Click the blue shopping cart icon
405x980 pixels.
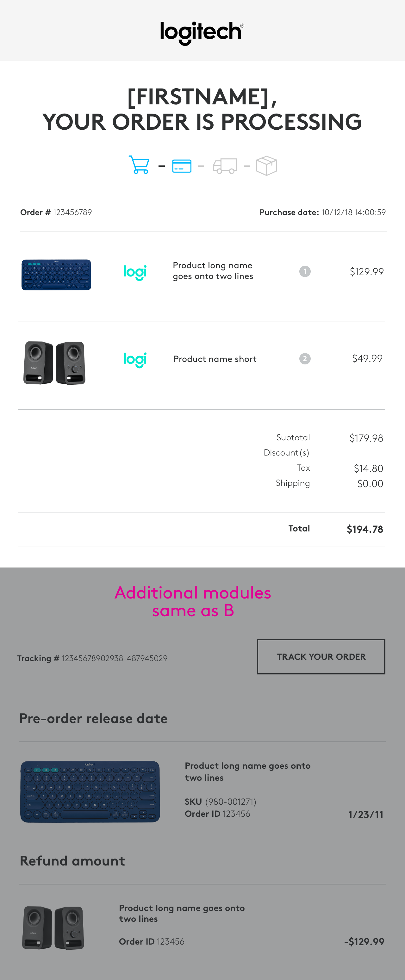point(139,165)
